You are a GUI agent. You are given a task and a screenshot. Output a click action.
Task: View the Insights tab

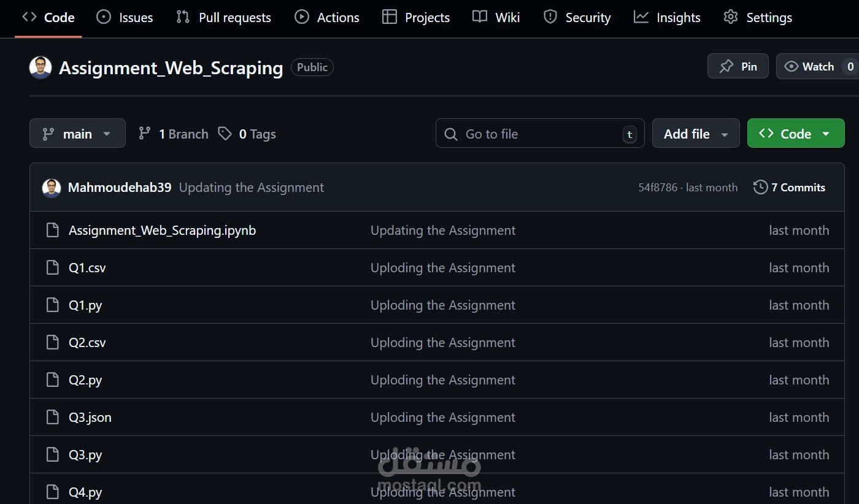[667, 18]
